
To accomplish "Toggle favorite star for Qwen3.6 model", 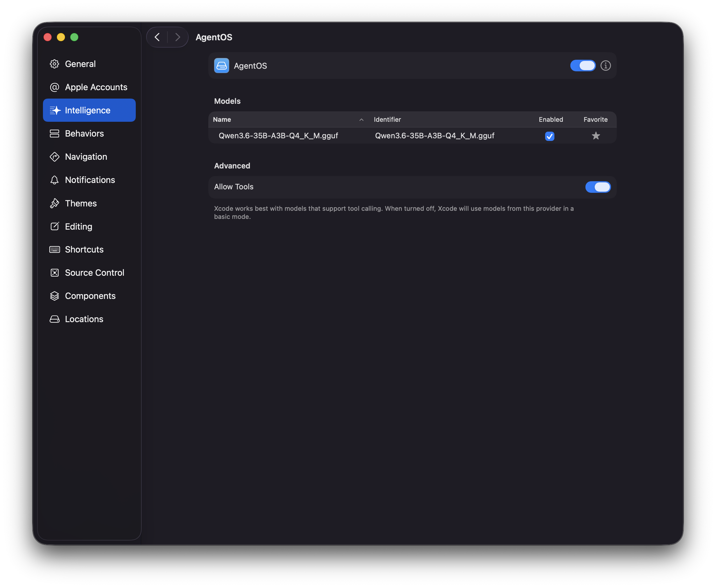I will click(x=596, y=136).
